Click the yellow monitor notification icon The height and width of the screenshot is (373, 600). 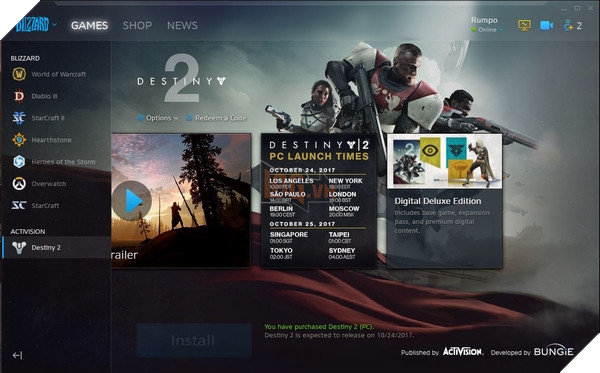[x=524, y=25]
